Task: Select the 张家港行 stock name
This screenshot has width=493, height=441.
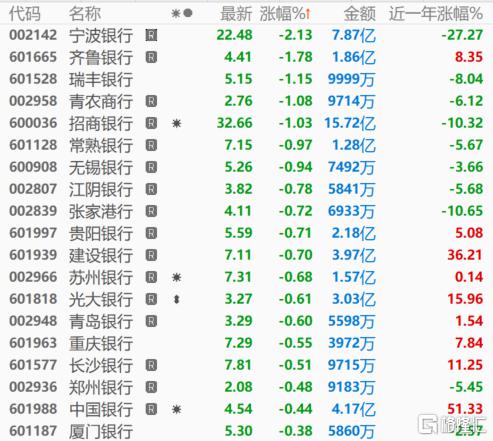Action: (x=101, y=211)
